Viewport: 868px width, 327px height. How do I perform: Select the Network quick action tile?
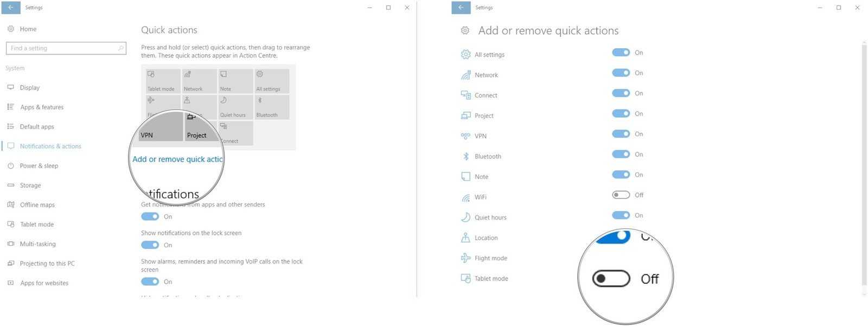coord(199,81)
